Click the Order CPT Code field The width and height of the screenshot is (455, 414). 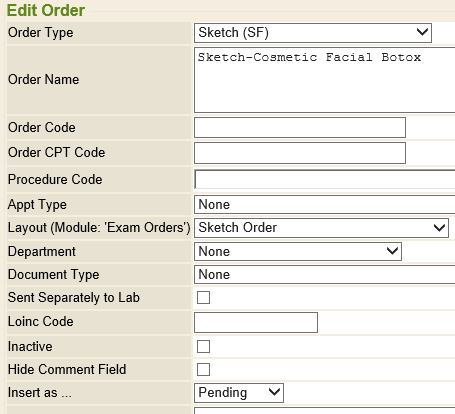[x=300, y=153]
